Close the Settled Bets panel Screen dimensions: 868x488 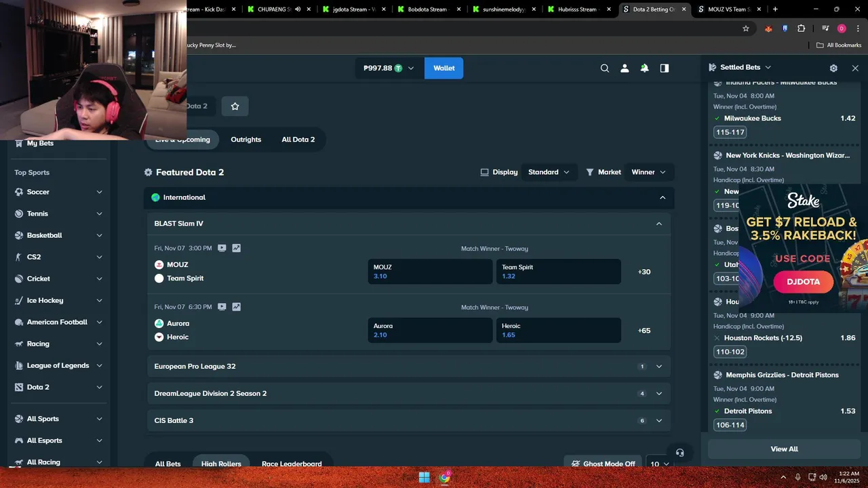coord(855,68)
